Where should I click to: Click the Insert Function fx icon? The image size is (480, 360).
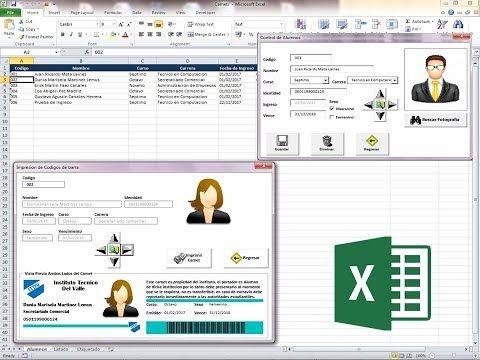(x=87, y=52)
